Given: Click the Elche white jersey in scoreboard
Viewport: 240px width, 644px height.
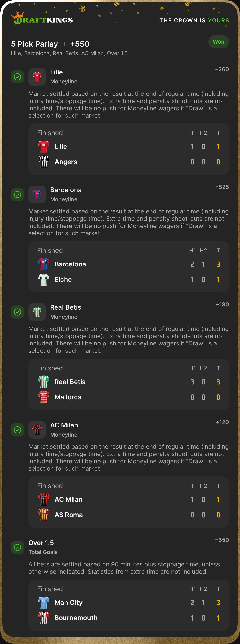Looking at the screenshot, I should tap(44, 280).
